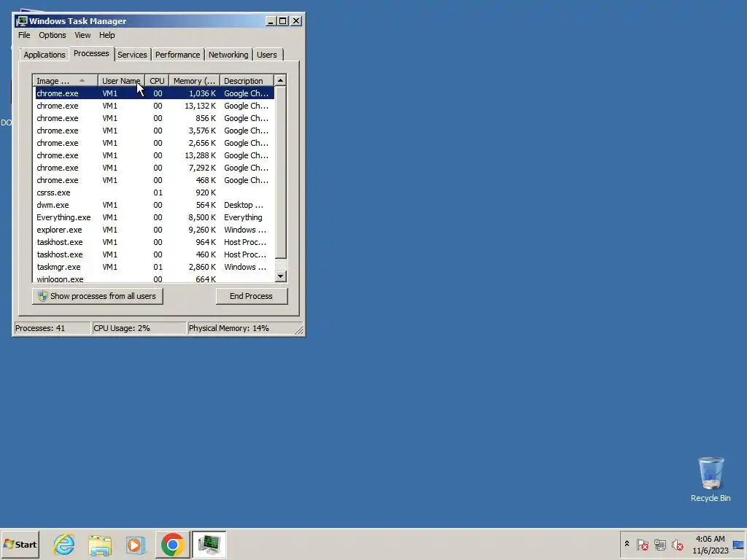Select chrome.exe row with 13,132 K memory
The width and height of the screenshot is (747, 560).
[154, 106]
